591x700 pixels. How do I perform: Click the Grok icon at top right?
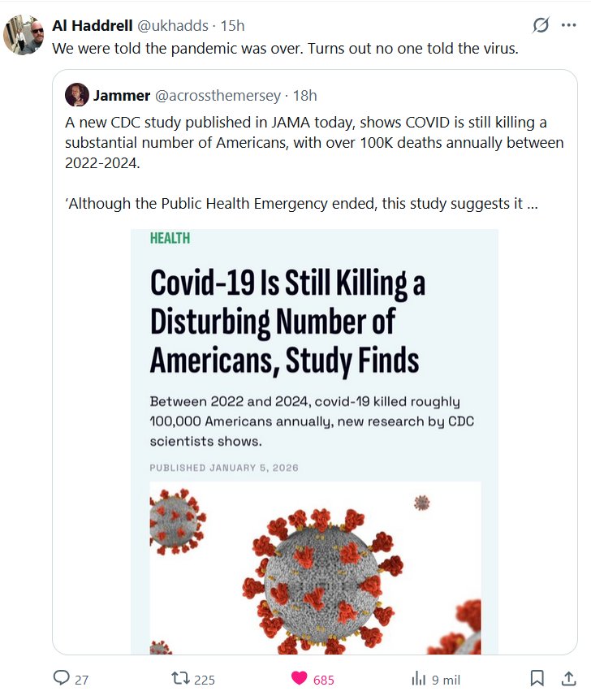(541, 26)
